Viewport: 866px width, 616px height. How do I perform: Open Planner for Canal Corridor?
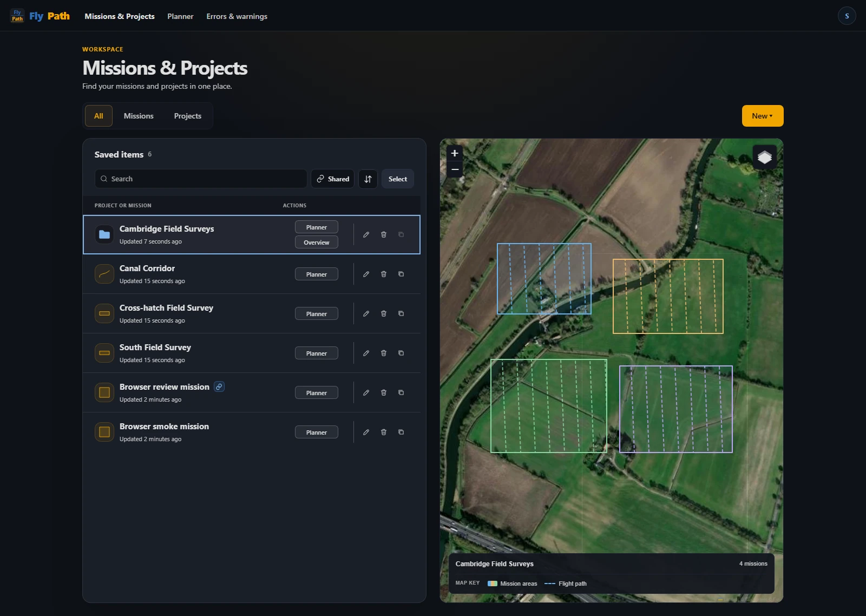[317, 274]
